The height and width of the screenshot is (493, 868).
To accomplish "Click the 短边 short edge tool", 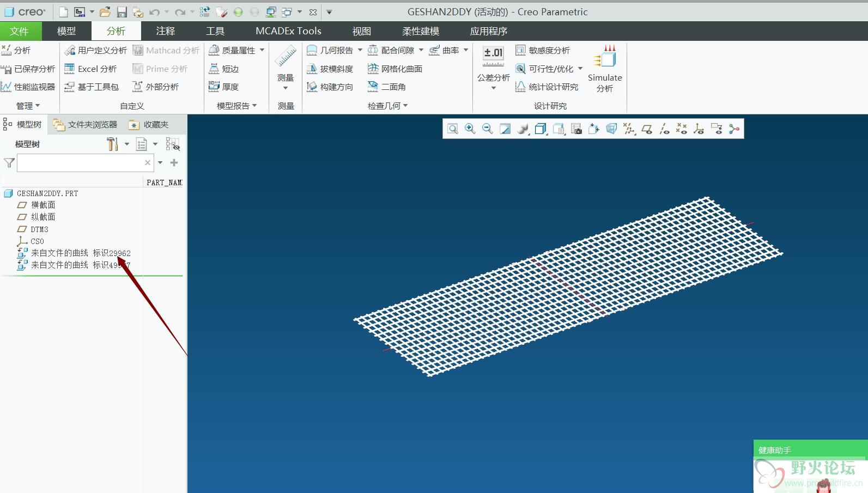I will point(224,69).
